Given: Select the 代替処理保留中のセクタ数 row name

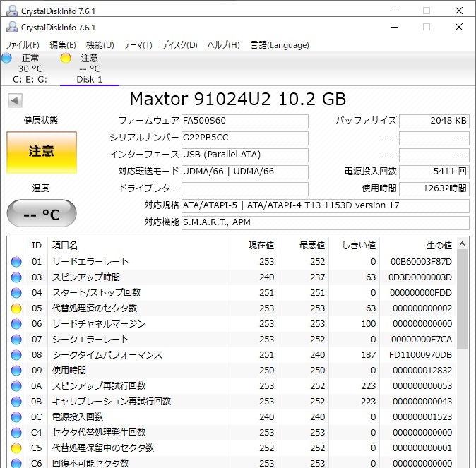Looking at the screenshot, I should pyautogui.click(x=103, y=448).
